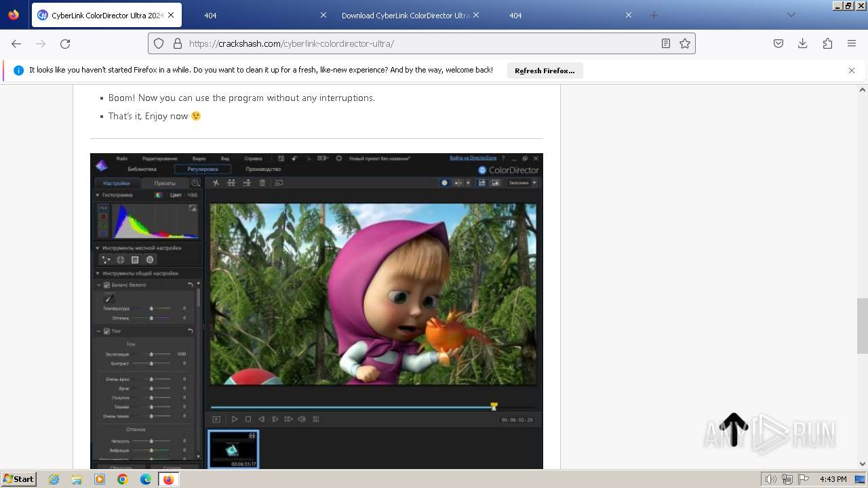Focus the crackshash.com address bar
Image resolution: width=868 pixels, height=488 pixels.
coord(420,43)
